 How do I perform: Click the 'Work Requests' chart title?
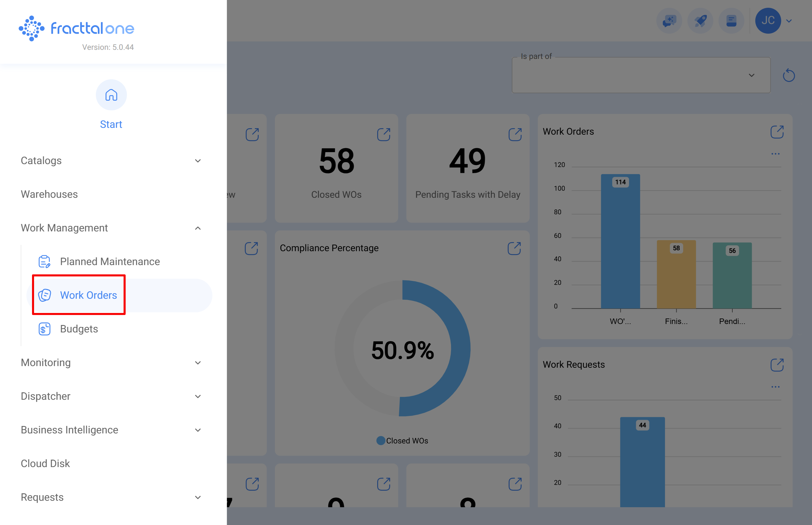click(574, 364)
